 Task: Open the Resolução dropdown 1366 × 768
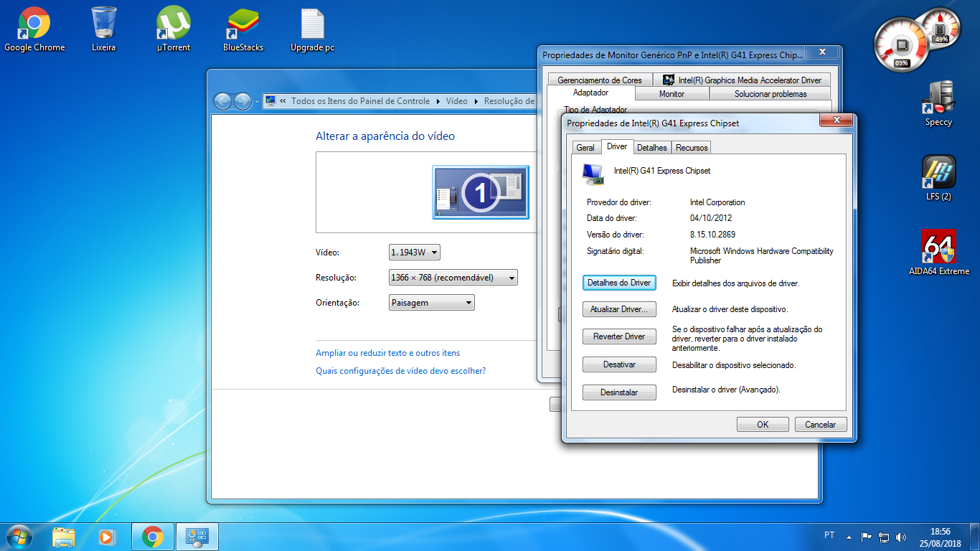click(453, 278)
